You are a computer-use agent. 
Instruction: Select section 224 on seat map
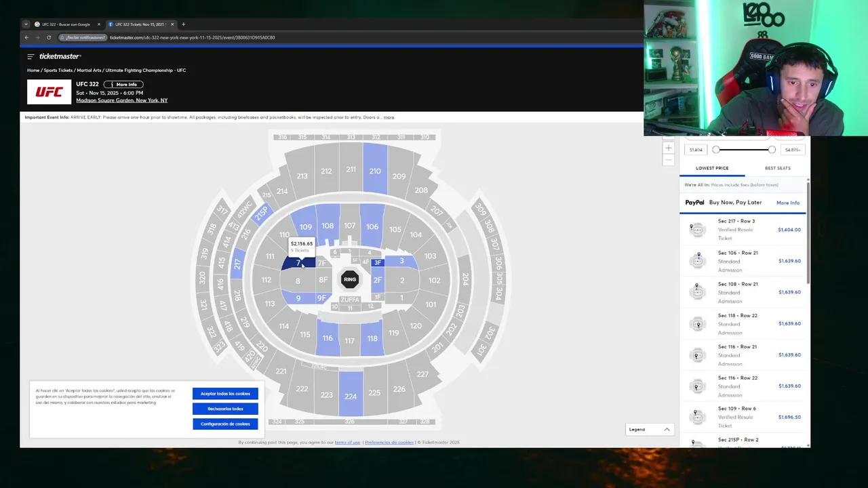coord(351,396)
